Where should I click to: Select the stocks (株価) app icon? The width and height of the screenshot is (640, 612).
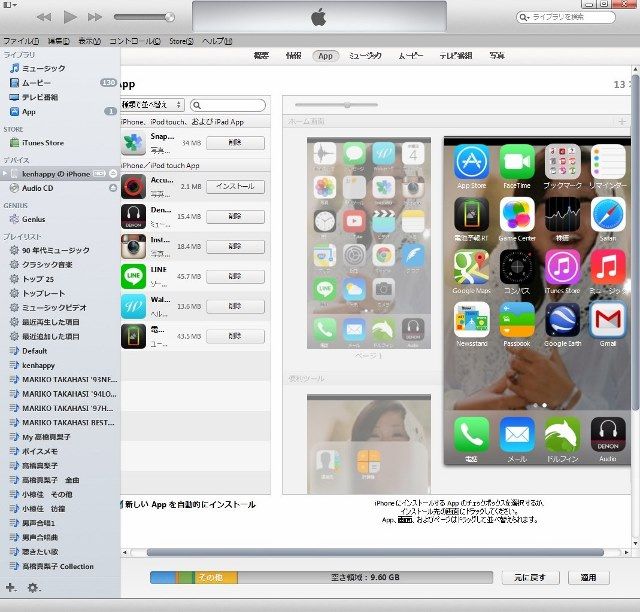coord(562,215)
